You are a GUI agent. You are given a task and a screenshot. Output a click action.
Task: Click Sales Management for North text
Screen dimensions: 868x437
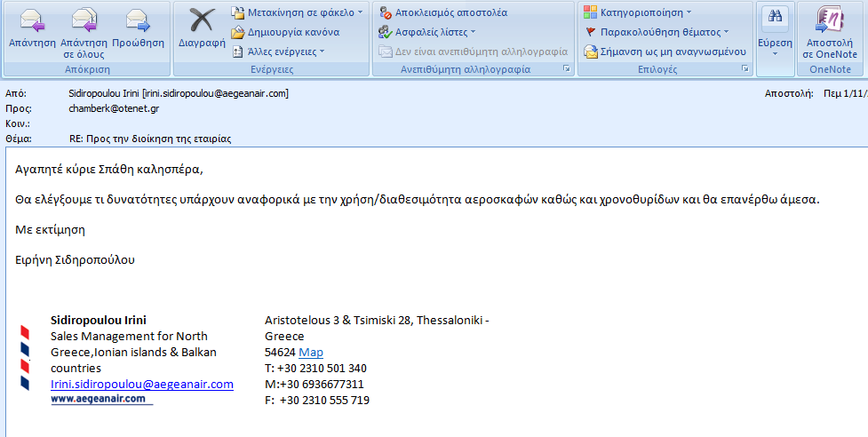[129, 337]
